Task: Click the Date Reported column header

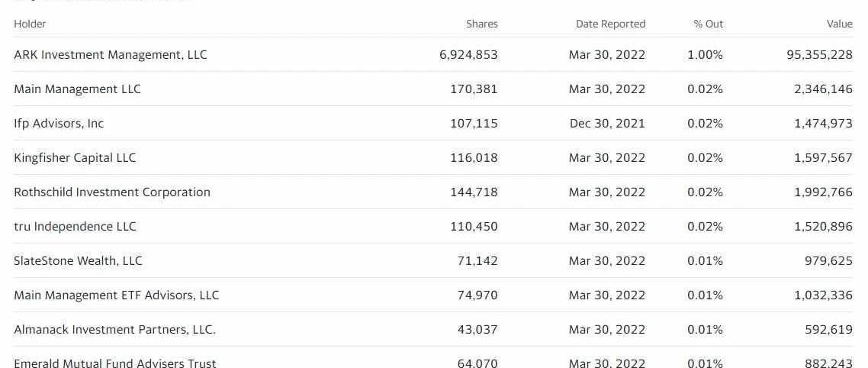Action: point(611,24)
